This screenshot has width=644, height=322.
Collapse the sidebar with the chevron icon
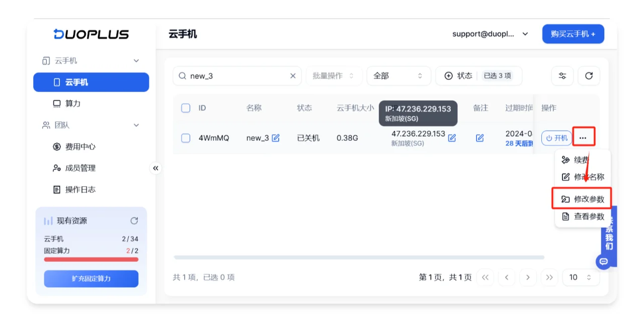156,169
